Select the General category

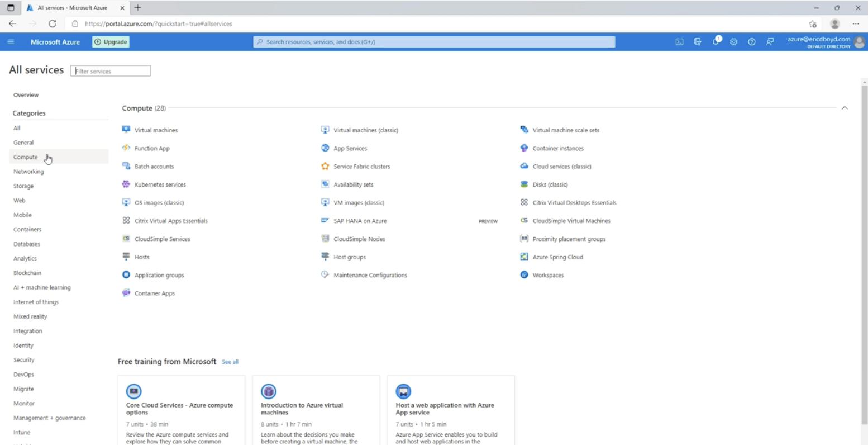[23, 143]
